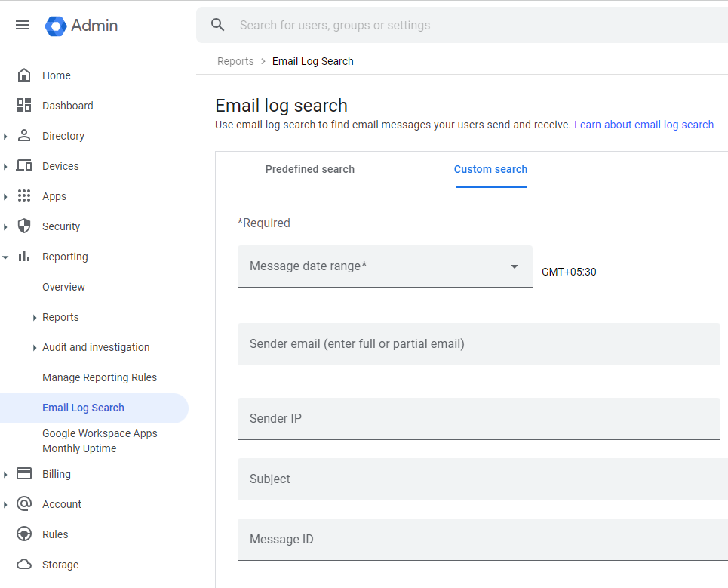Click the Google Admin logo

tap(56, 26)
